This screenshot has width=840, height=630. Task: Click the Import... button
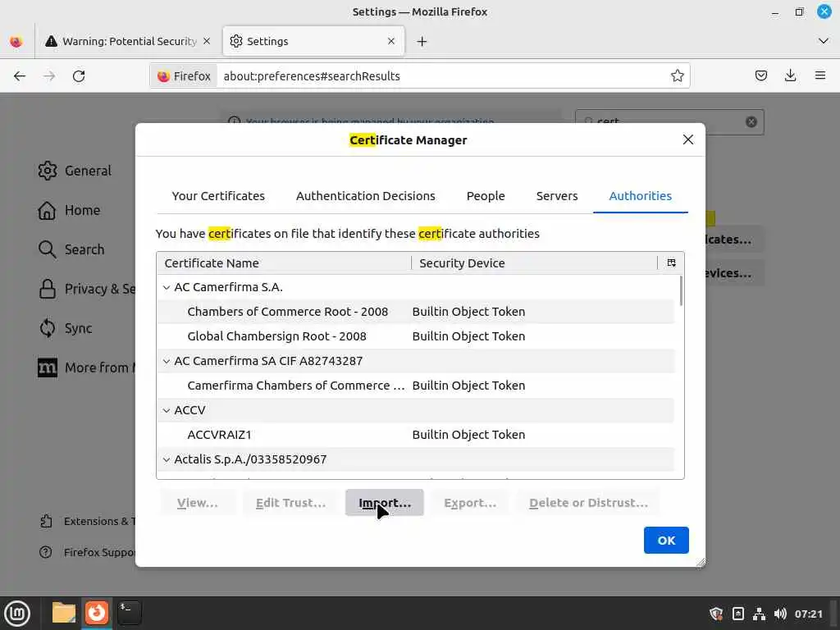pos(385,503)
